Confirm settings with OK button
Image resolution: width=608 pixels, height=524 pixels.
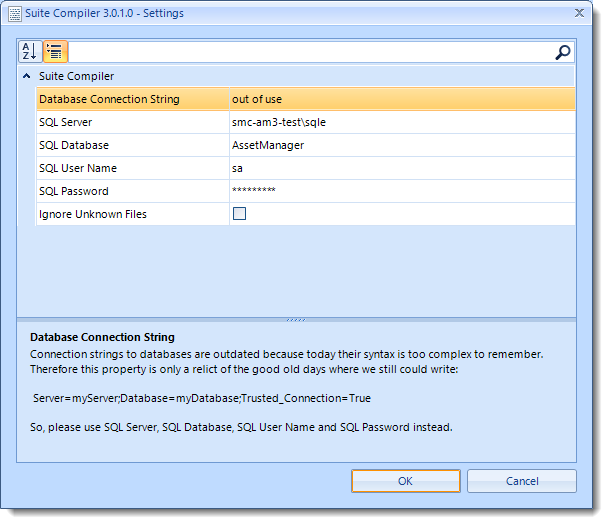[406, 481]
